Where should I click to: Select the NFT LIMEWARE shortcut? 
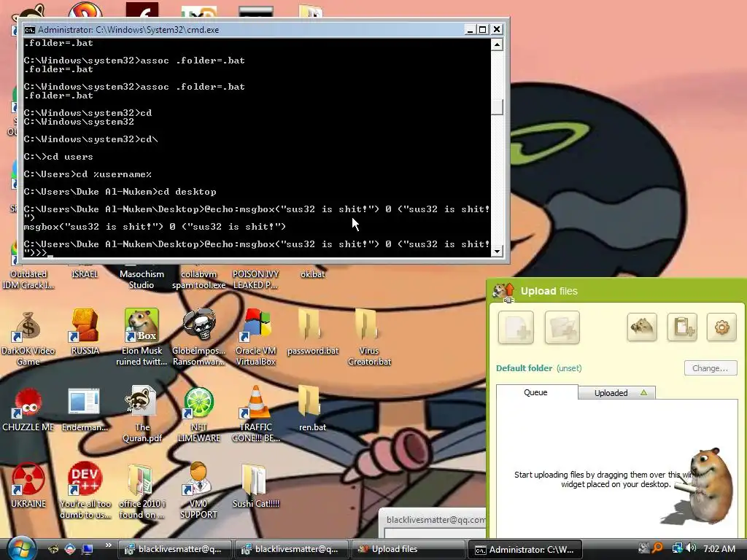point(198,413)
